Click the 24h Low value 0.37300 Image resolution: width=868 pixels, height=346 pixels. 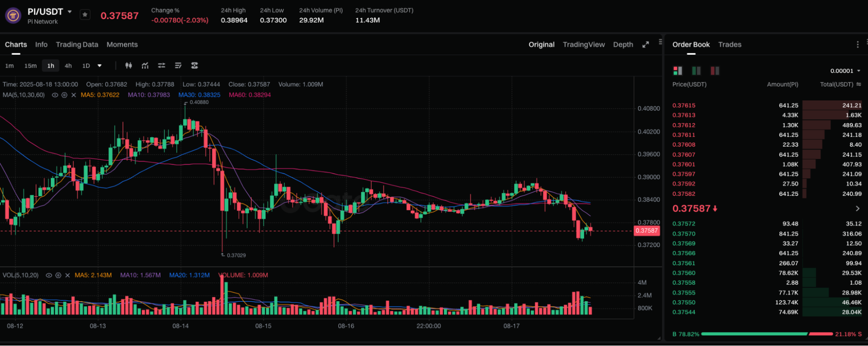click(x=273, y=20)
